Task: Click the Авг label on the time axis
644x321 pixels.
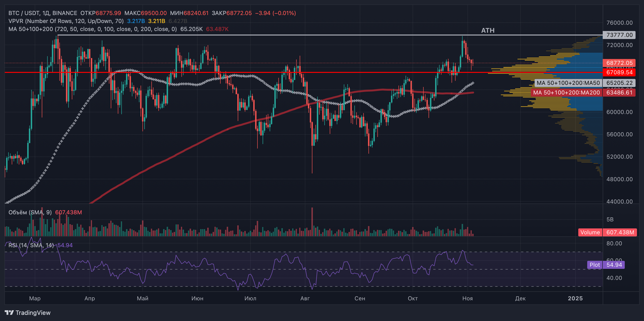Action: tap(305, 298)
